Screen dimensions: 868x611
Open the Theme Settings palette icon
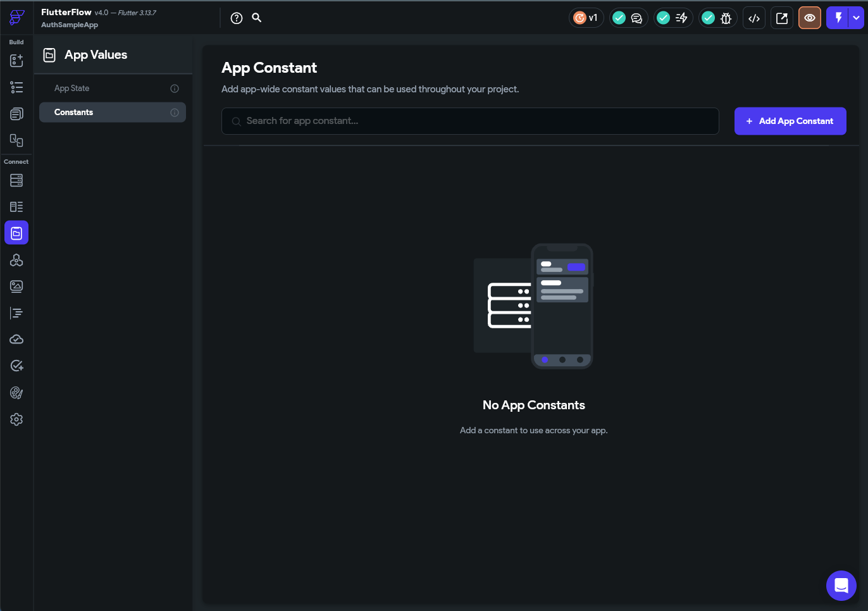click(16, 393)
